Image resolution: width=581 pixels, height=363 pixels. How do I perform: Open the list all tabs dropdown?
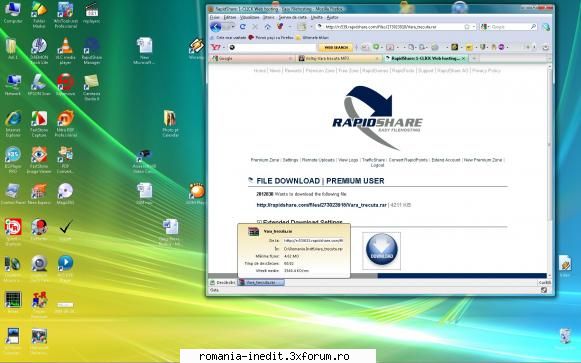pyautogui.click(x=549, y=59)
